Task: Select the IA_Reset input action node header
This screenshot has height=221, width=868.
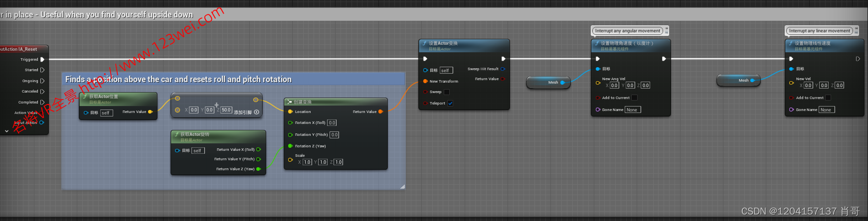Action: [23, 49]
